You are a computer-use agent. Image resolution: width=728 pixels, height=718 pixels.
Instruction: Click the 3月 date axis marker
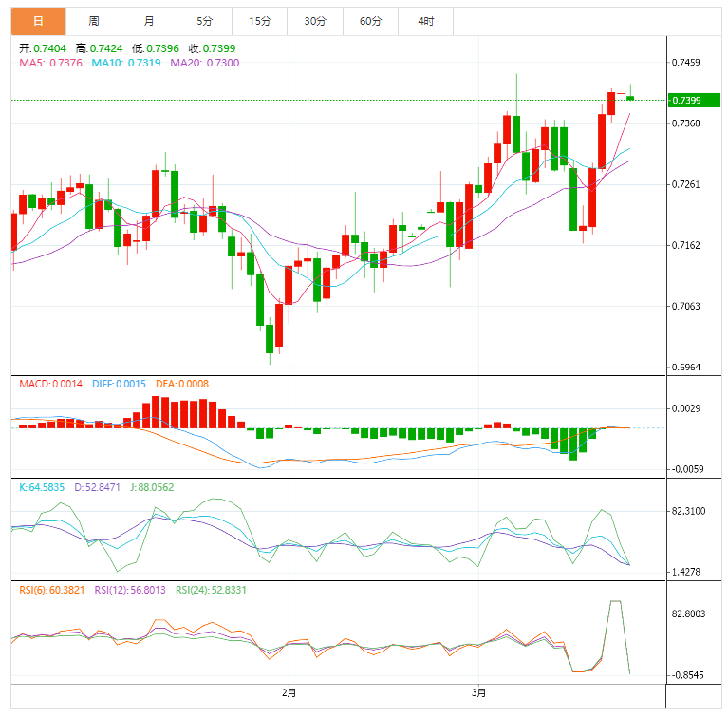click(x=478, y=693)
